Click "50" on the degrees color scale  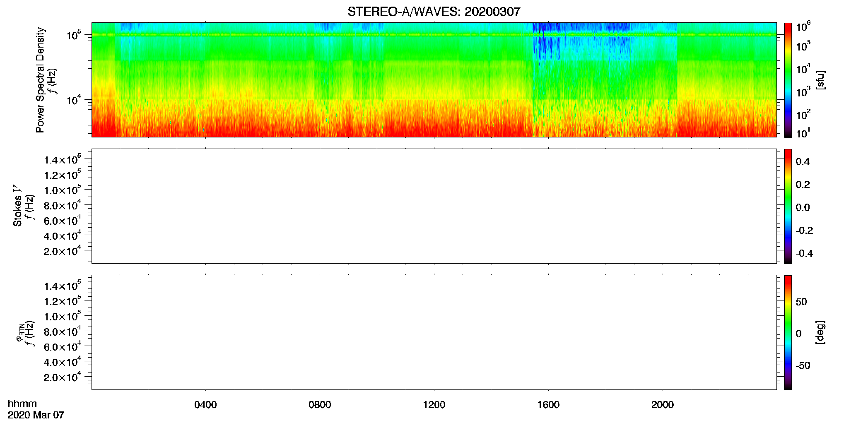coord(801,302)
